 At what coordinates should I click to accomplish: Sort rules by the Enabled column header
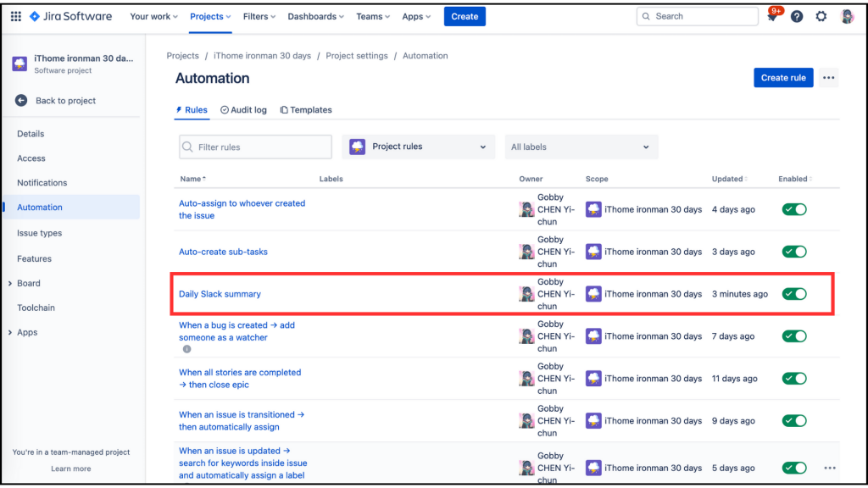click(795, 179)
